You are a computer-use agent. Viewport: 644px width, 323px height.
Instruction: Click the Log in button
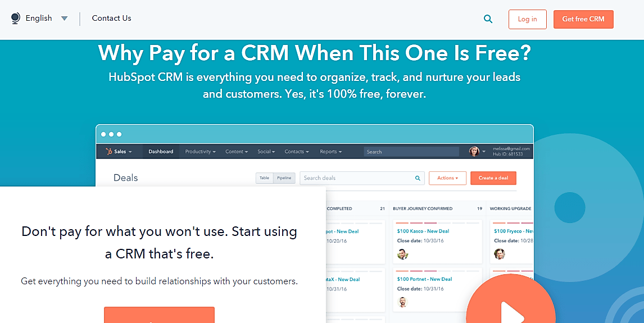click(x=527, y=19)
